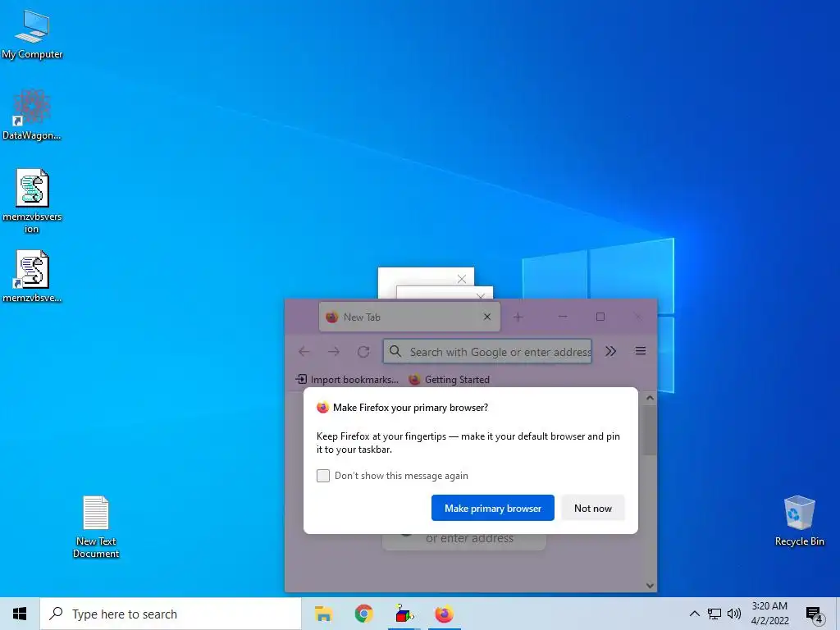Open a new Firefox tab with plus
Image resolution: width=840 pixels, height=630 pixels.
coord(518,317)
